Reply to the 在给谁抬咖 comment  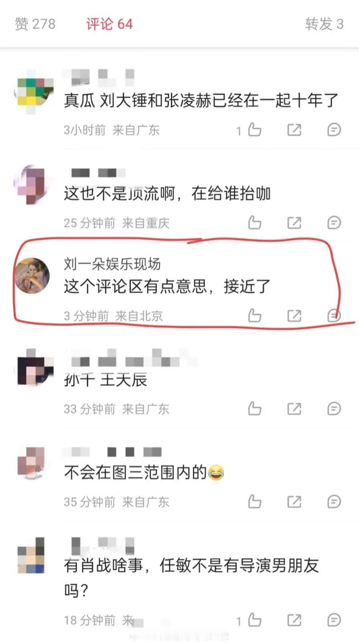click(334, 223)
